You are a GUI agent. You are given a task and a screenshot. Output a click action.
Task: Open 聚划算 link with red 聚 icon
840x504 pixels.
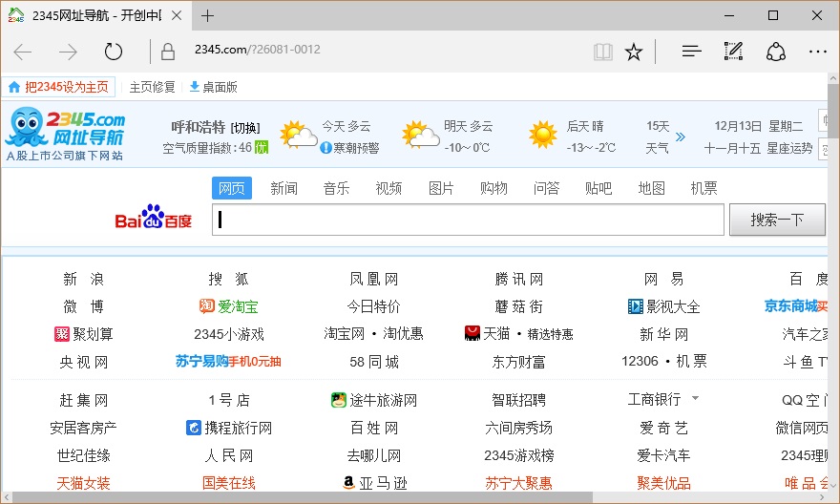coord(84,334)
